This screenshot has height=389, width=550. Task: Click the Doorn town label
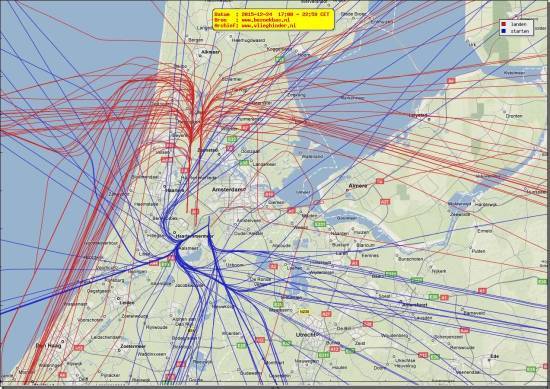pos(380,368)
